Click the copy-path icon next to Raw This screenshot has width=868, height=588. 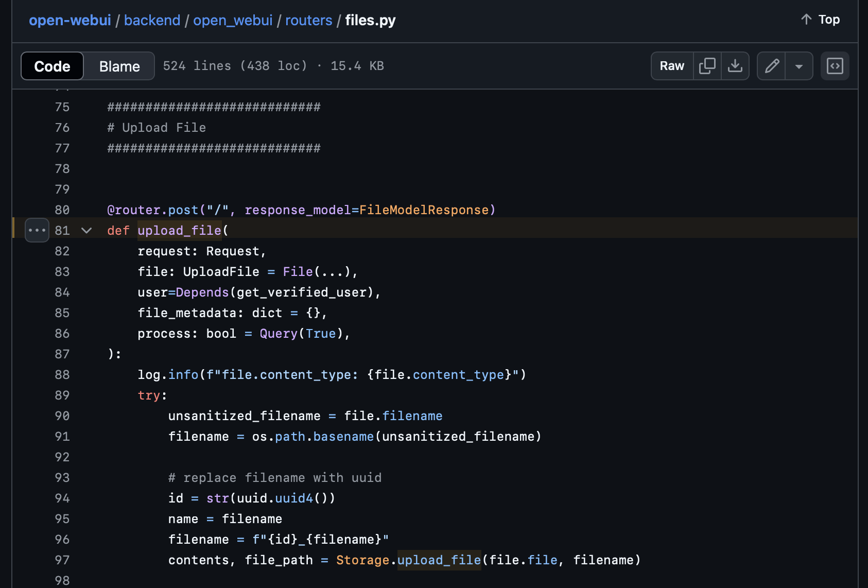707,66
